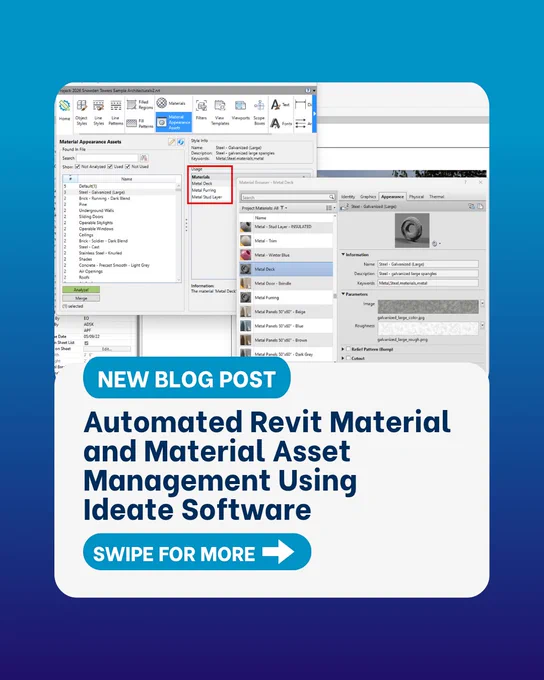
Task: Open the Text styles tool
Action: tap(280, 105)
